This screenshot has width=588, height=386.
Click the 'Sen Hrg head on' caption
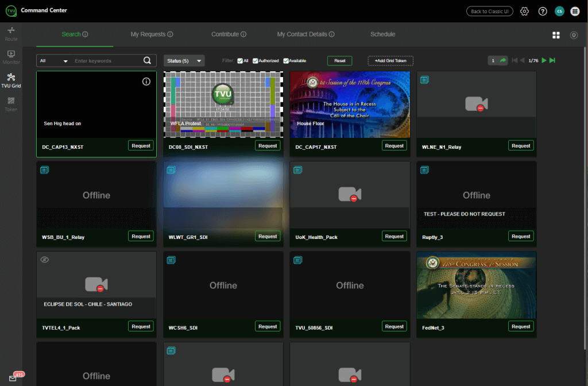(62, 123)
